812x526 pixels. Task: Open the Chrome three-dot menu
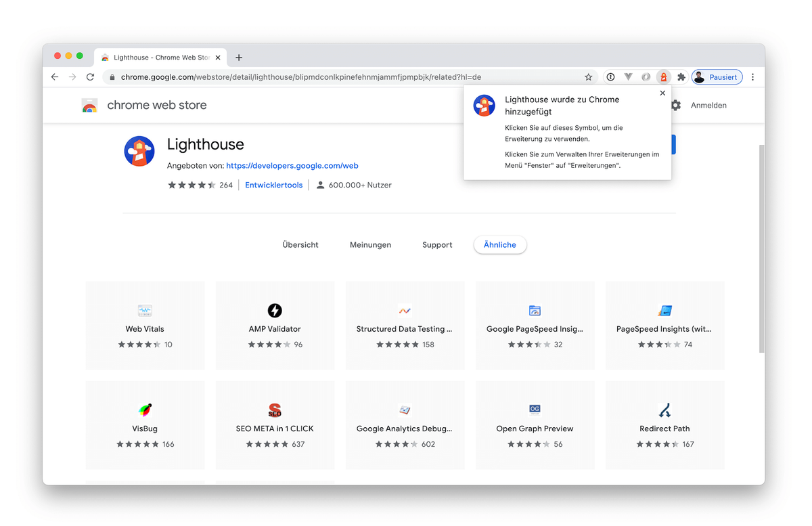(x=753, y=77)
